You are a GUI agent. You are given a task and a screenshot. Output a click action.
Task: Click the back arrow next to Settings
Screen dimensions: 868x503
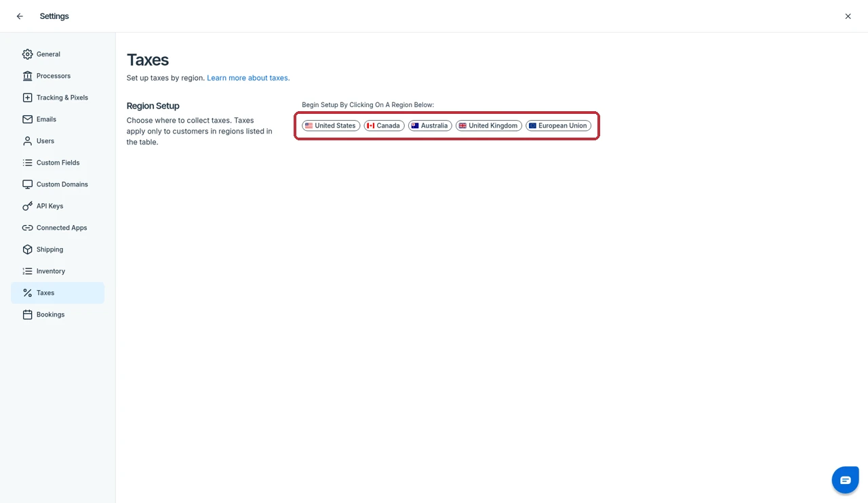(20, 16)
